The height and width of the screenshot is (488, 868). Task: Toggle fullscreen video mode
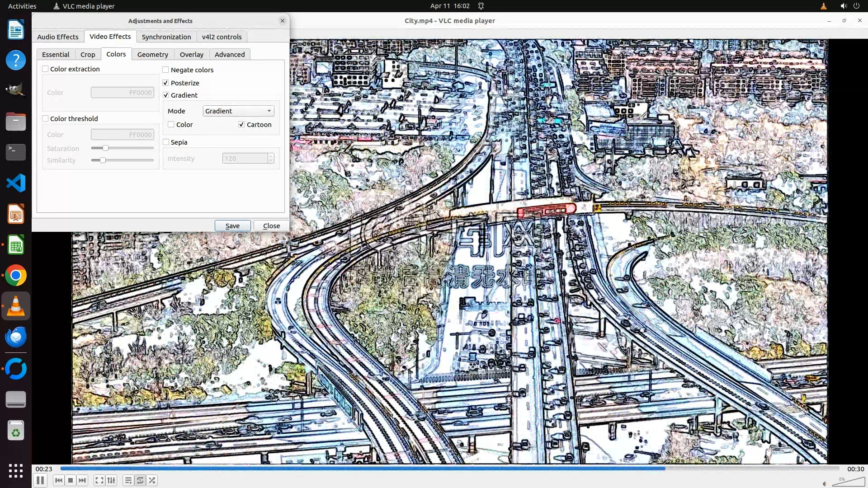(99, 480)
